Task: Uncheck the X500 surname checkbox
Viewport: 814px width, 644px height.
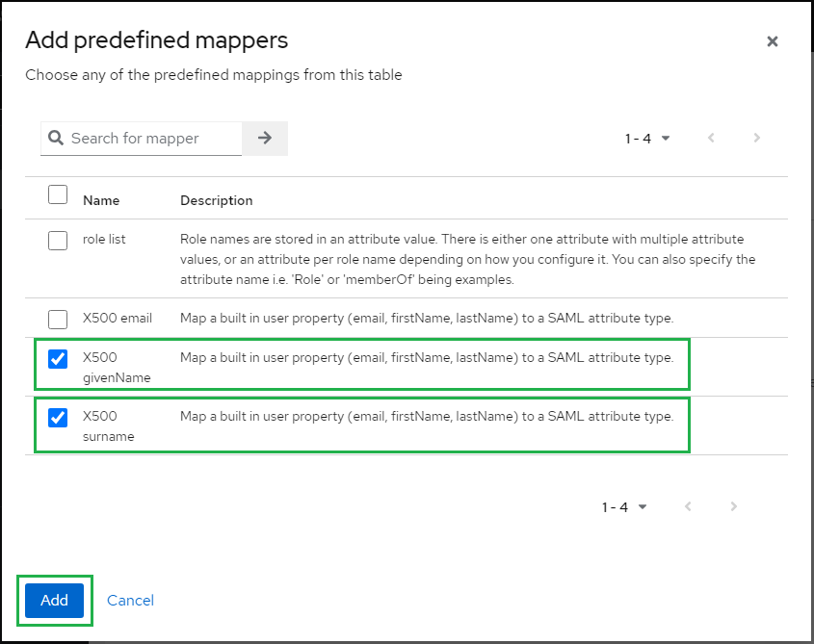Action: (x=58, y=417)
